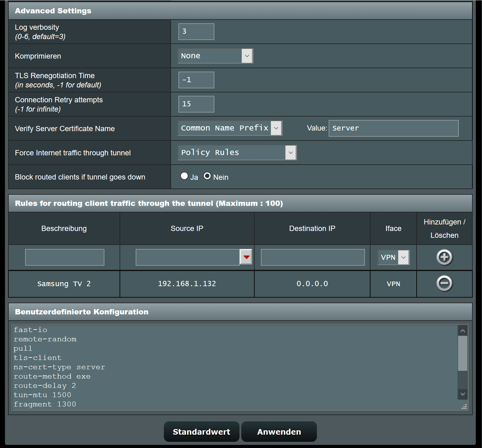Open Source IP client list dropdown arrow

point(246,257)
